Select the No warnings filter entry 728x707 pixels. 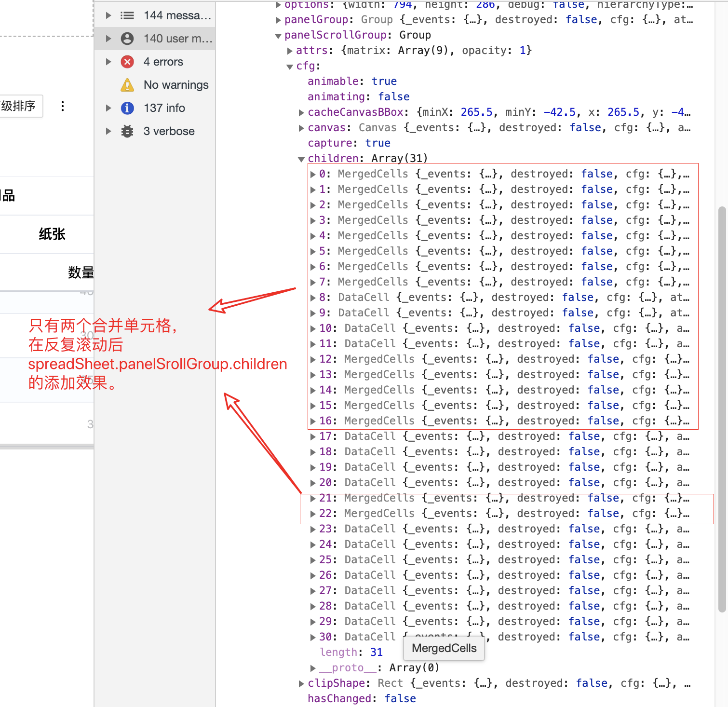point(175,84)
